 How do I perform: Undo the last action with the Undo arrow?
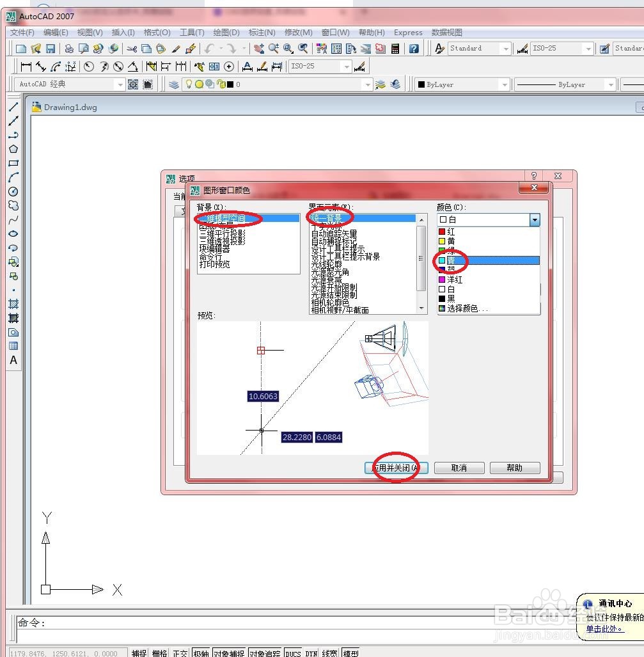[x=209, y=49]
